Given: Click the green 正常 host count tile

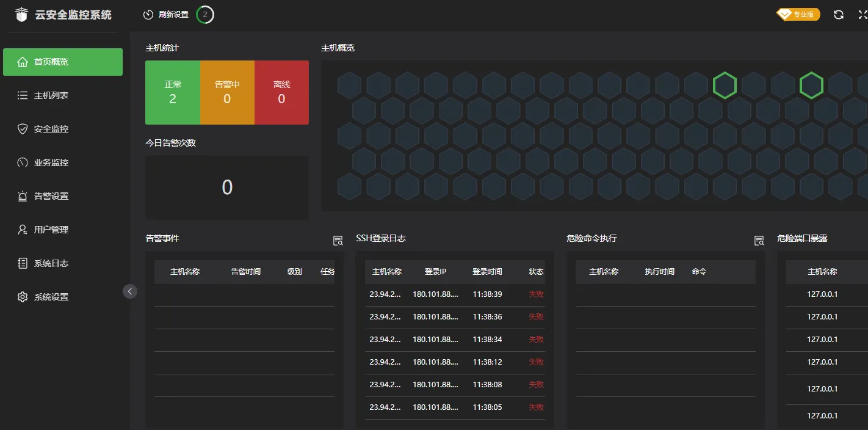Looking at the screenshot, I should pos(173,92).
